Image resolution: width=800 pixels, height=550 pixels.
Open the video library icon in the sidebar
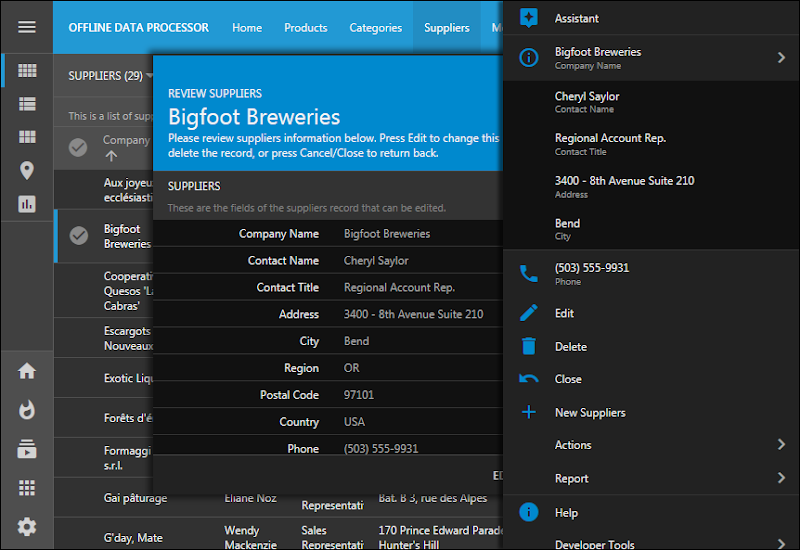point(27,449)
